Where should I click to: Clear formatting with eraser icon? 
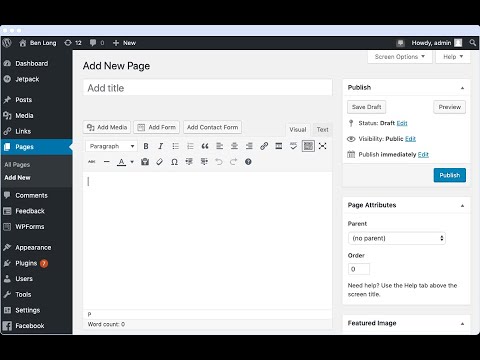tap(159, 162)
